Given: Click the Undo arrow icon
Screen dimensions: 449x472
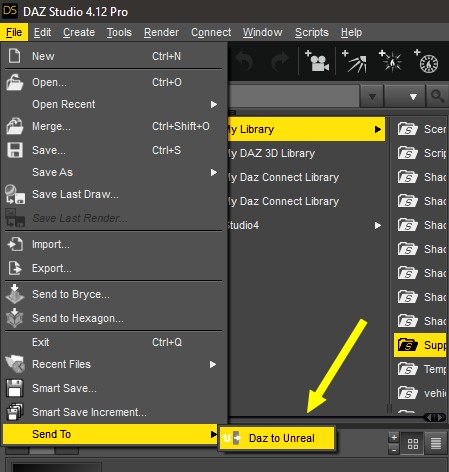Looking at the screenshot, I should pyautogui.click(x=244, y=61).
